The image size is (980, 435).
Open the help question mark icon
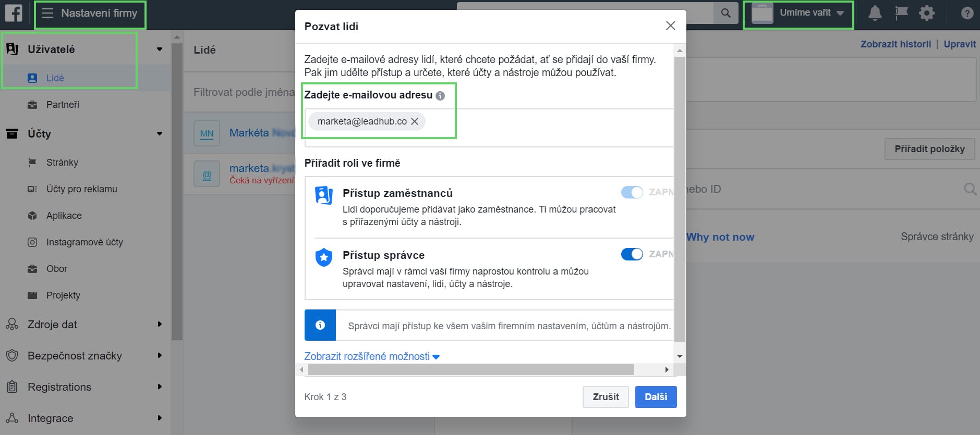[967, 13]
